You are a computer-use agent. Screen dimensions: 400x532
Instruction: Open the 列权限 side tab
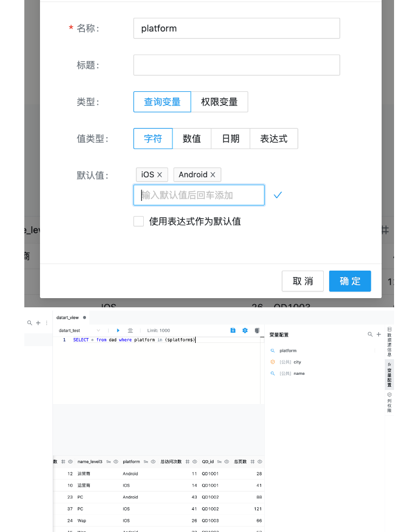[389, 403]
